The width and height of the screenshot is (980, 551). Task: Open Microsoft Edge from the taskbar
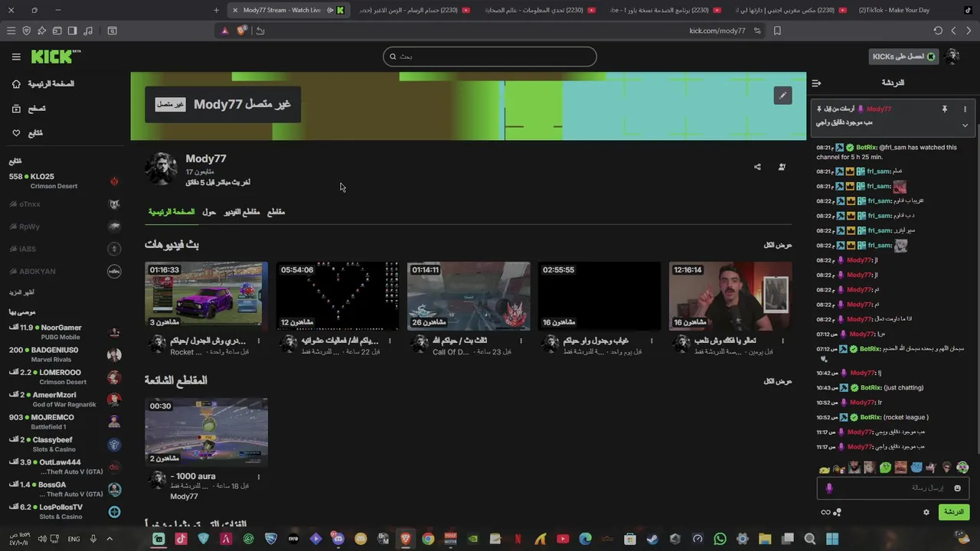[586, 539]
